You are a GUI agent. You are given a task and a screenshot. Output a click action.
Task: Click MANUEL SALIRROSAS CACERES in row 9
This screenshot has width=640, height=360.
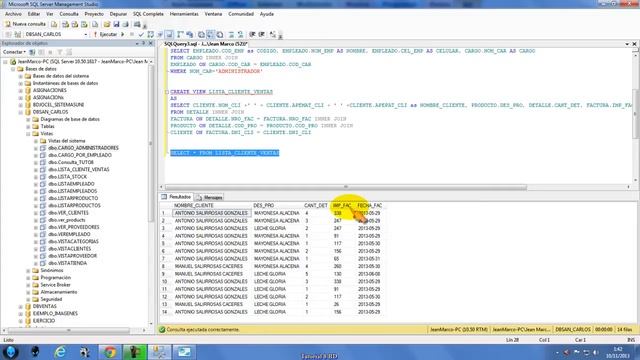point(209,274)
